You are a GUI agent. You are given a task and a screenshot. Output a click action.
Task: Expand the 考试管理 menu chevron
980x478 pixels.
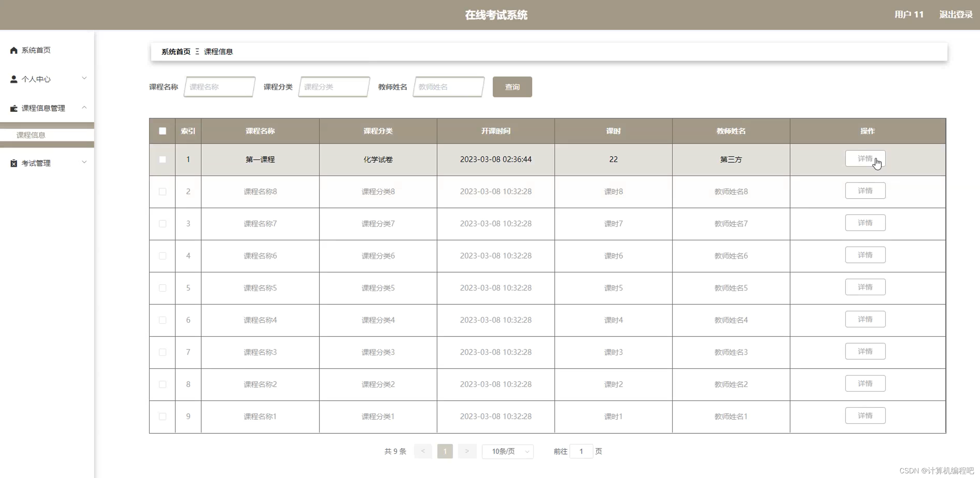[x=84, y=162]
